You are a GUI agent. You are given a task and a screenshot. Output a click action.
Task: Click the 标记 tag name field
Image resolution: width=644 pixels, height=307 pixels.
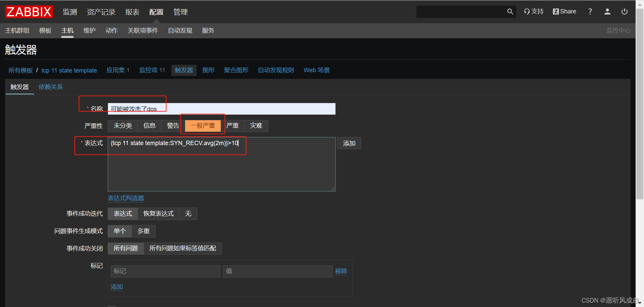(x=165, y=271)
